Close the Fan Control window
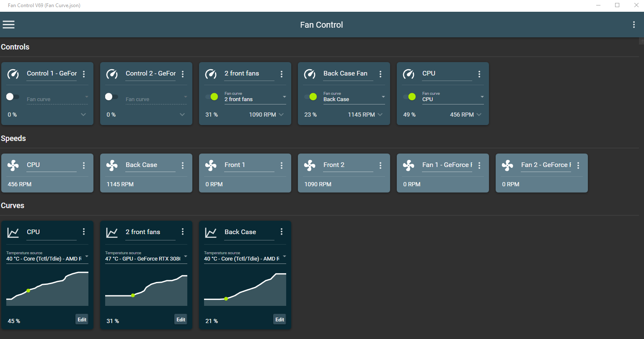The height and width of the screenshot is (339, 644). coord(636,5)
